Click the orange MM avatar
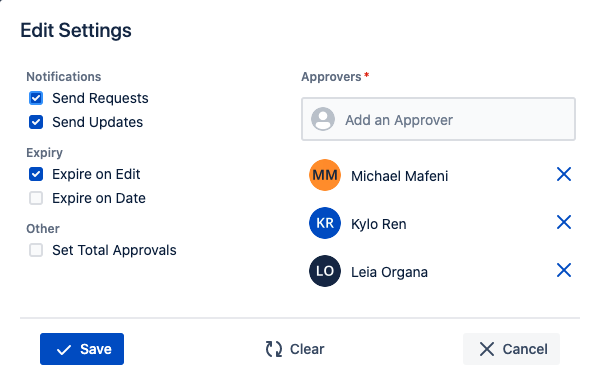 pyautogui.click(x=325, y=175)
